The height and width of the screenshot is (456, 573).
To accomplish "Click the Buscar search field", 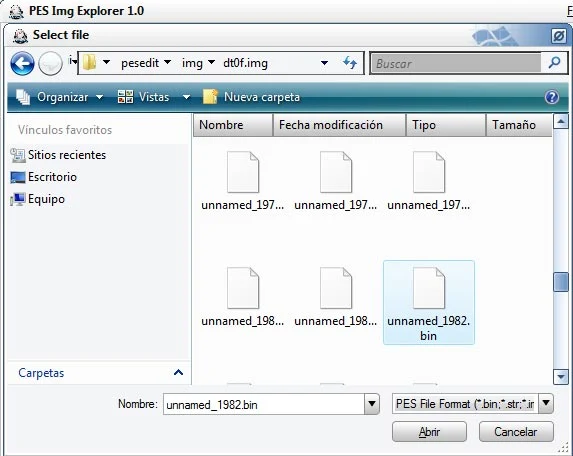I will (x=456, y=64).
